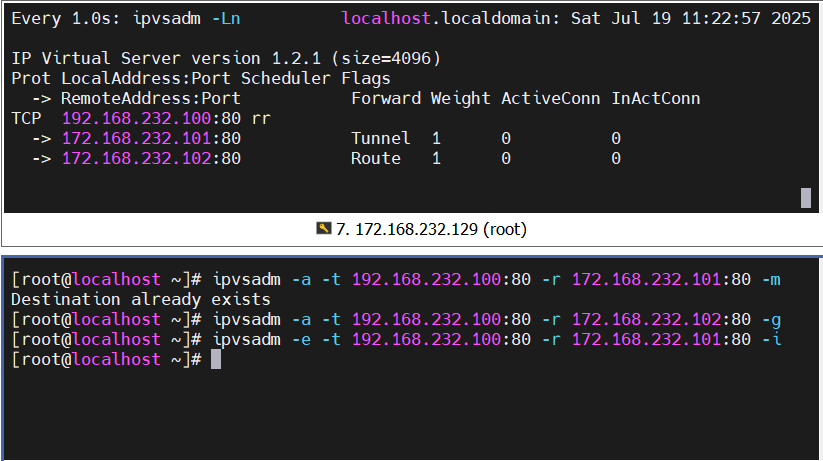Click the 'ipvsadm -Ln' watch command text
Image resolution: width=823 pixels, height=461 pixels.
186,18
